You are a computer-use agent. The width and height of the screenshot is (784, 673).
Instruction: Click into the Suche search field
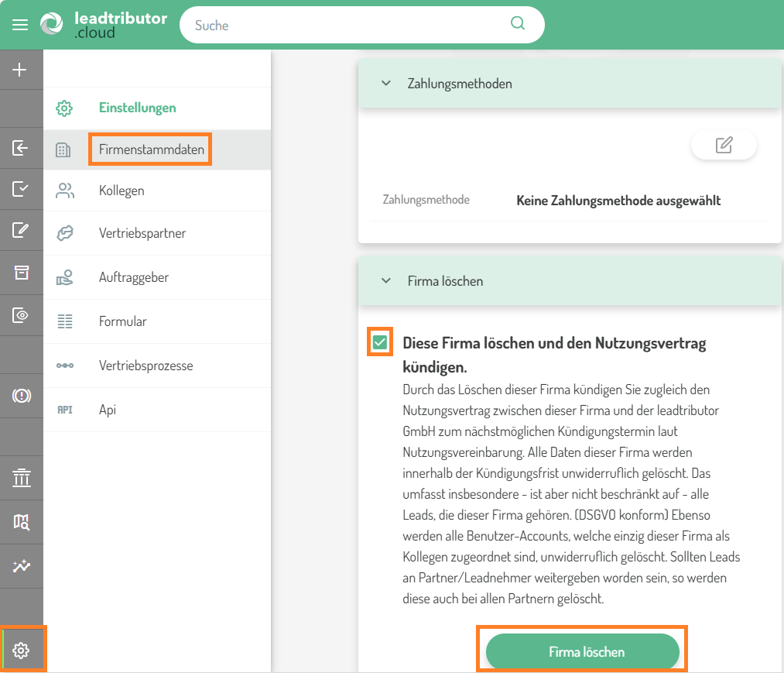tap(348, 26)
